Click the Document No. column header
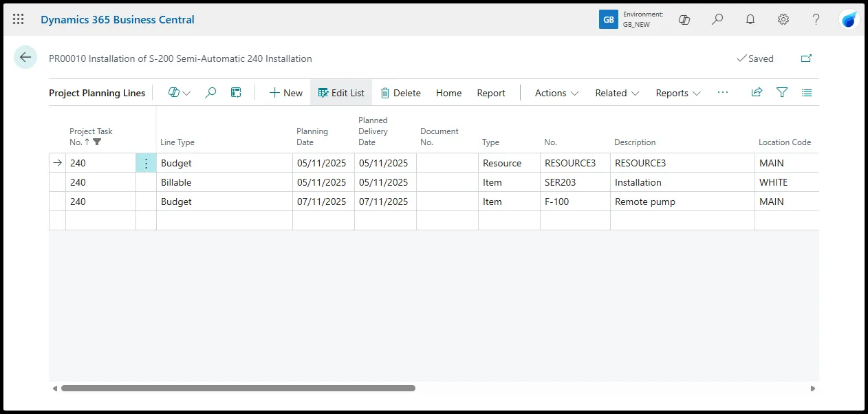 440,137
